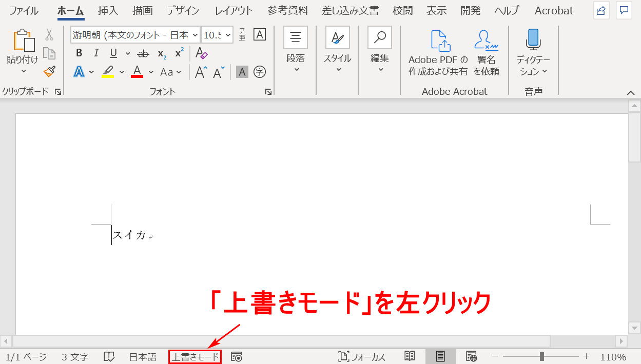The width and height of the screenshot is (641, 364).
Task: Click the Comments speech bubble icon
Action: [x=624, y=10]
